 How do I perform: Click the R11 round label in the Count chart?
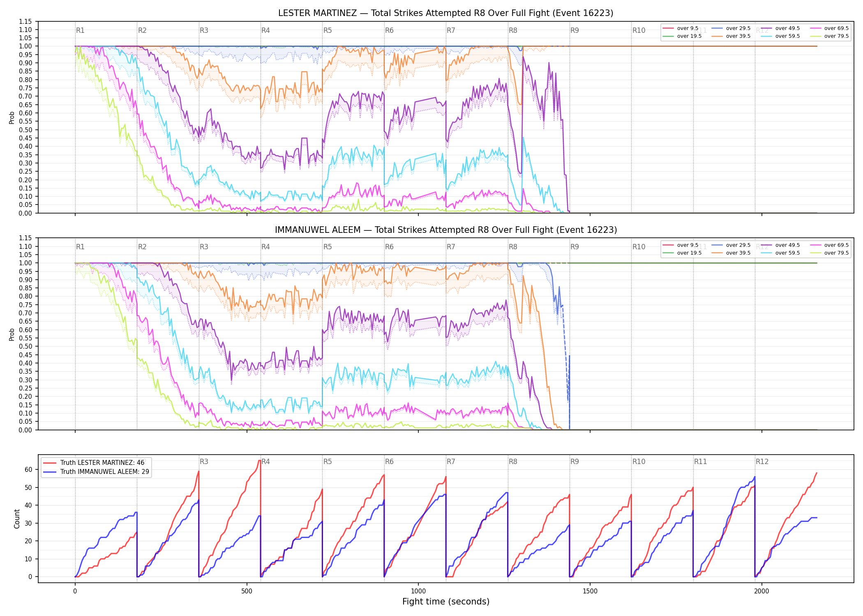[x=701, y=462]
